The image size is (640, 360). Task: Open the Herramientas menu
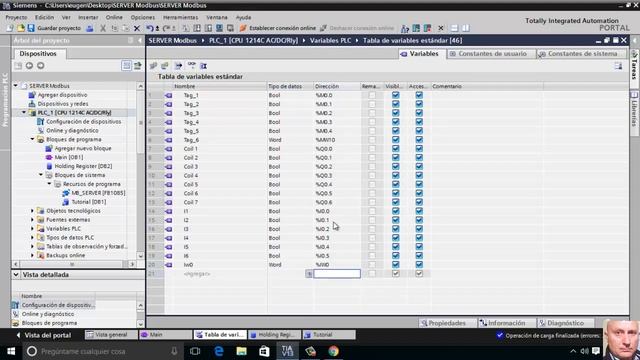[x=180, y=17]
